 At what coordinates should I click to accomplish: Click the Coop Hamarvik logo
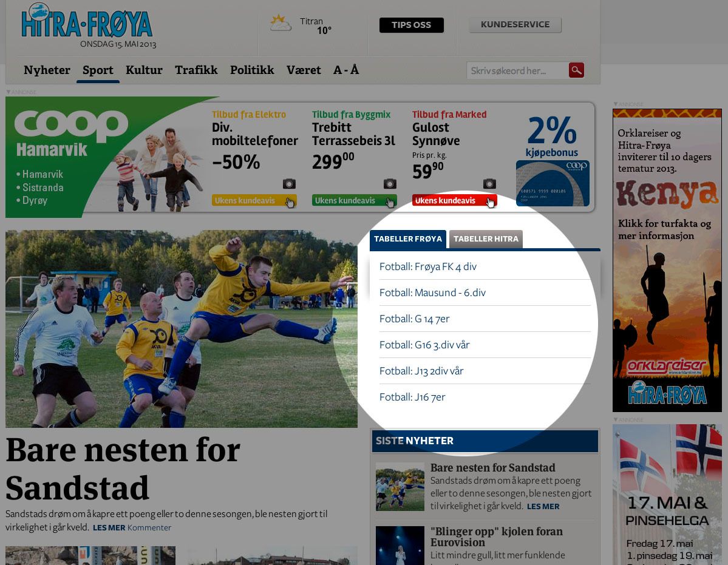[71, 132]
